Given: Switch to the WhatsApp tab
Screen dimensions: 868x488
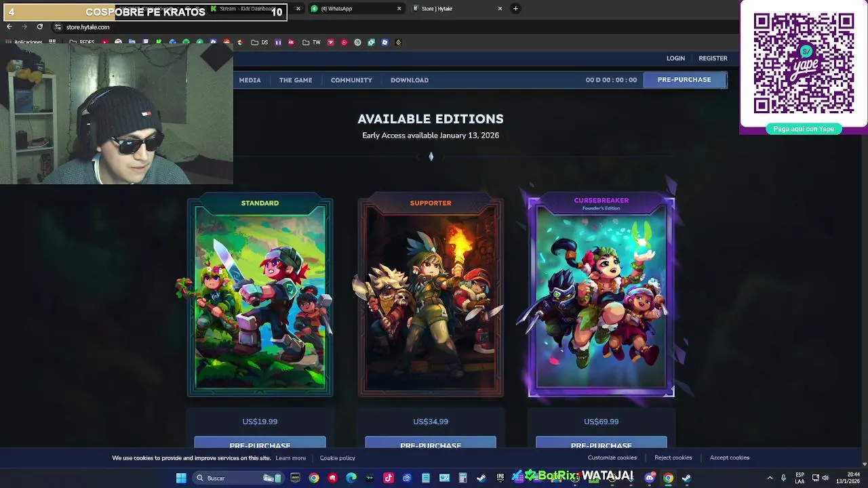Looking at the screenshot, I should [355, 9].
